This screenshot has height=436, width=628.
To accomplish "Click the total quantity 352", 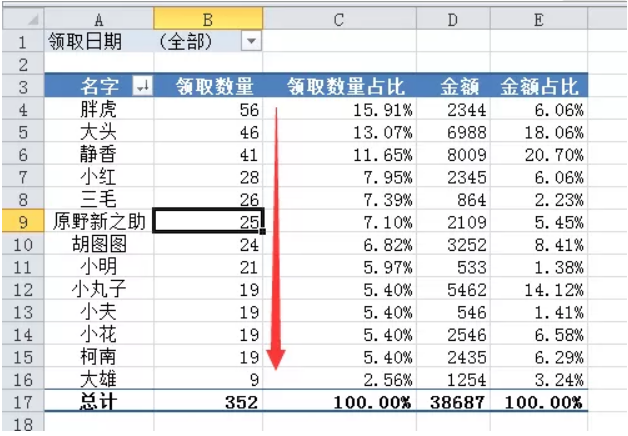I will pyautogui.click(x=208, y=402).
